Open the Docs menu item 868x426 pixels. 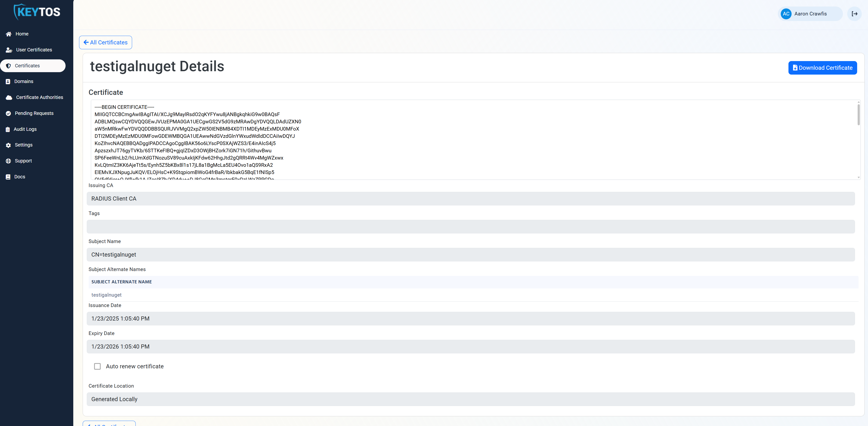click(x=20, y=177)
